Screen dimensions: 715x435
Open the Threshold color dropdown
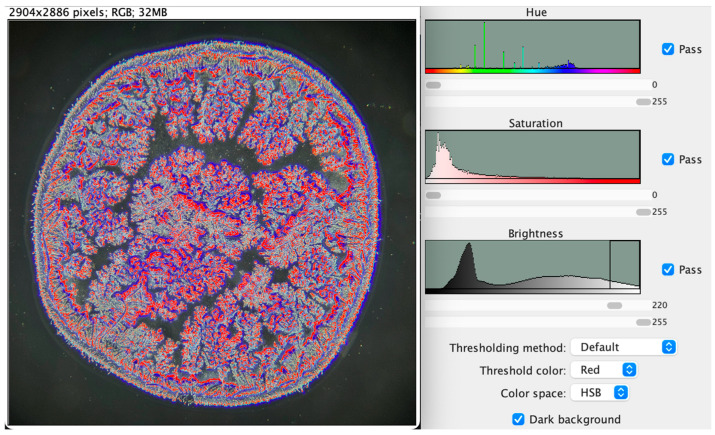pyautogui.click(x=604, y=370)
